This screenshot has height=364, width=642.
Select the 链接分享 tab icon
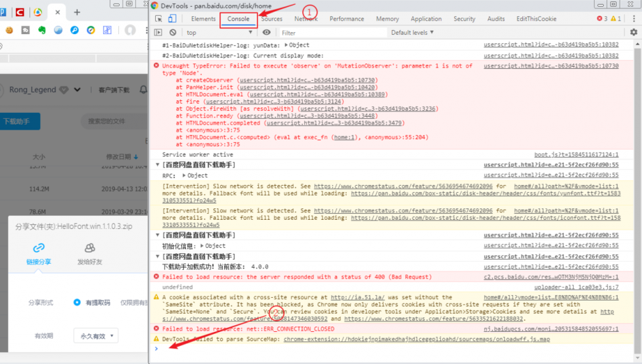39,248
